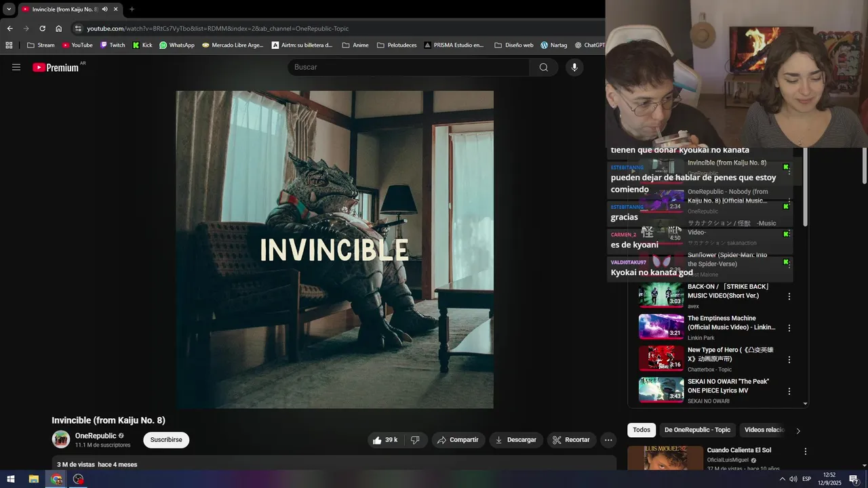Open the YouTube hamburger guide menu
868x488 pixels.
coord(16,67)
